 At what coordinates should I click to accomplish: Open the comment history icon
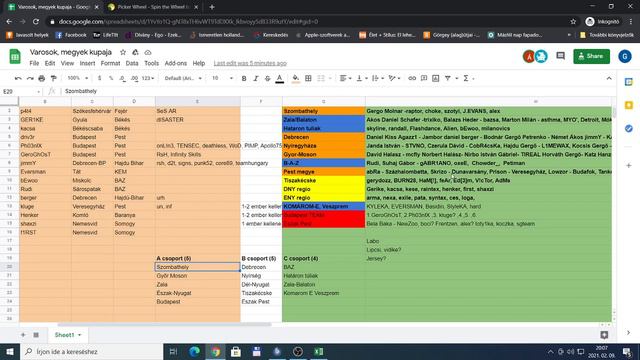click(x=560, y=56)
